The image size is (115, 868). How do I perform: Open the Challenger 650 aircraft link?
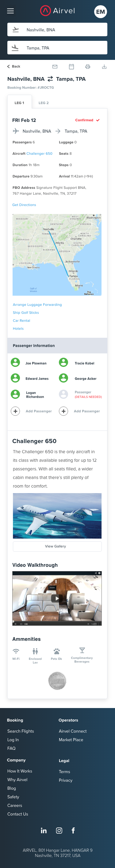[39, 154]
